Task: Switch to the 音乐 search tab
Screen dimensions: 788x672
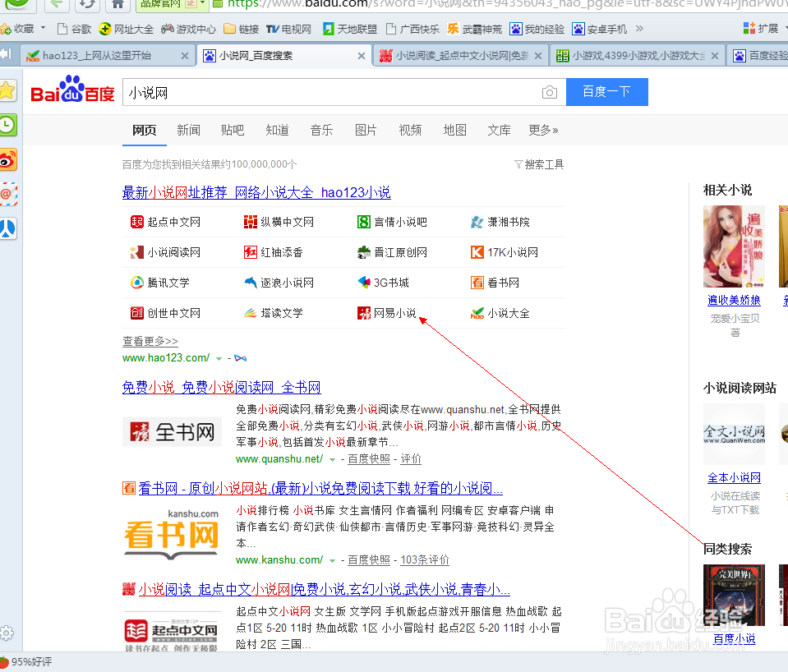Action: [x=321, y=130]
